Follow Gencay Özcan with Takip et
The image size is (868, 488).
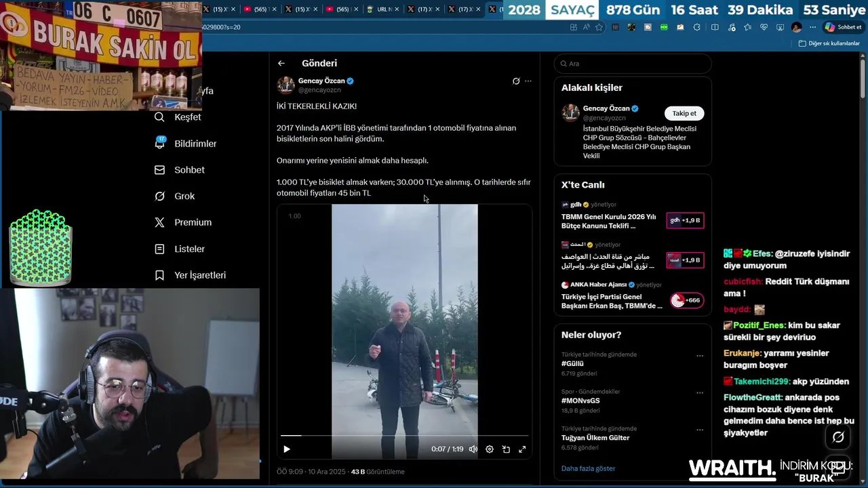click(684, 113)
